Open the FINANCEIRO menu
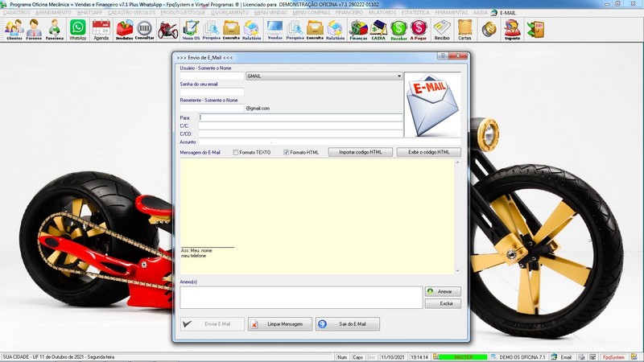This screenshot has width=644, height=362. point(349,13)
